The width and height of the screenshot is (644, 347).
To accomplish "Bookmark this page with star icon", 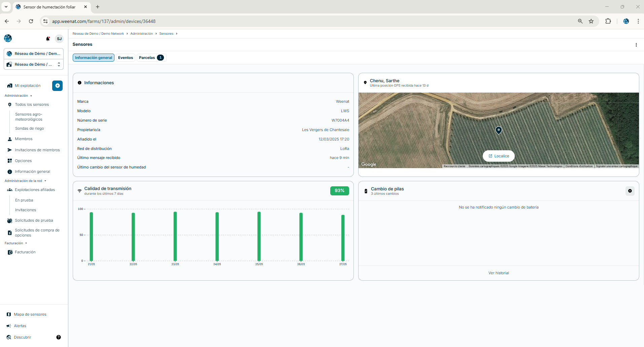I will pos(591,21).
